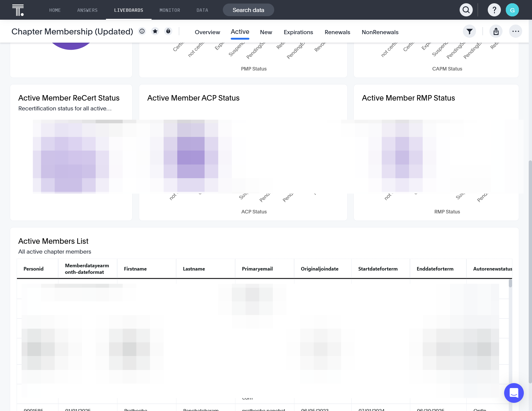Viewport: 532px width, 411px height.
Task: Click Active Members List title
Action: pyautogui.click(x=53, y=241)
